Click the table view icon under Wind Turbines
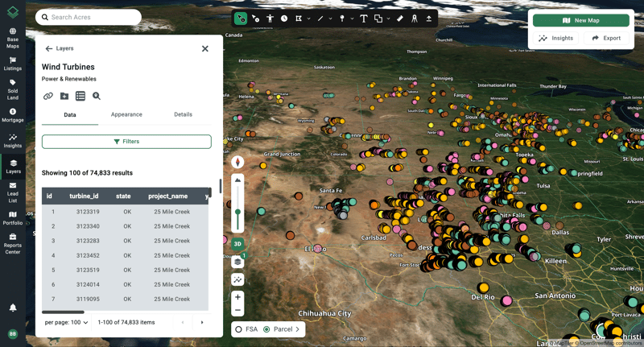 (80, 96)
